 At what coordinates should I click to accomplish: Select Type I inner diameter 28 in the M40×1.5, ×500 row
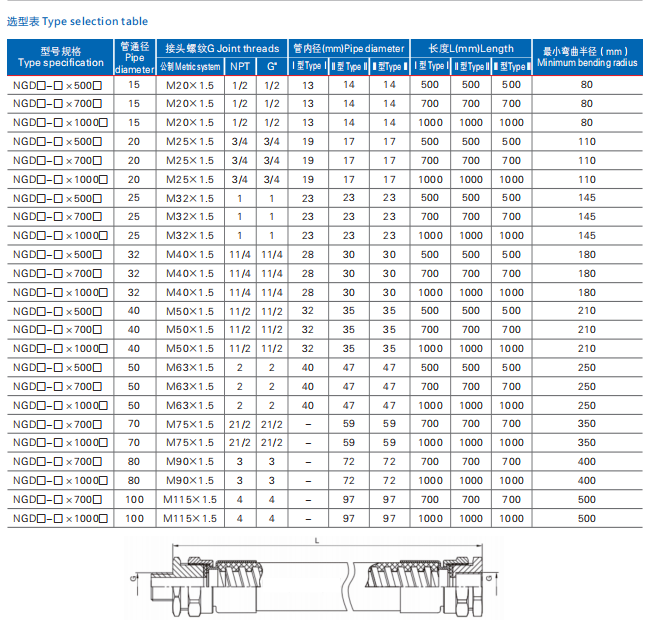[308, 254]
